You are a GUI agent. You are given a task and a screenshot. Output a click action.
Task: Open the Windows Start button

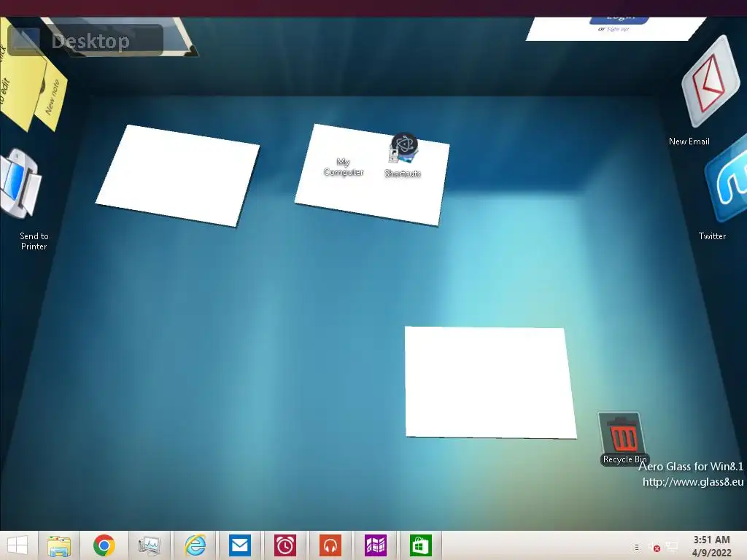tap(18, 545)
